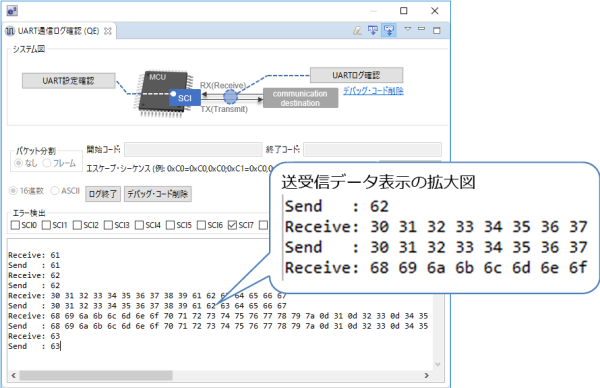Click the blue circle on RX/TX line

point(230,97)
